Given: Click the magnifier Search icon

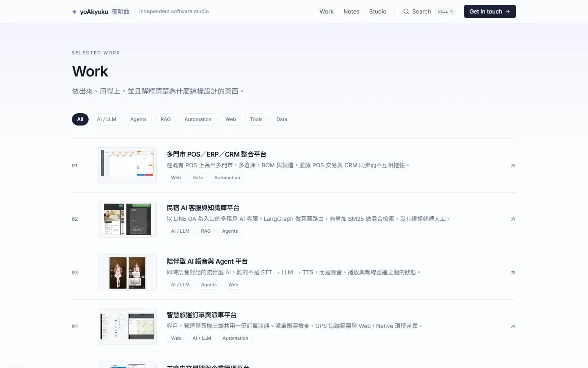Looking at the screenshot, I should tap(406, 11).
